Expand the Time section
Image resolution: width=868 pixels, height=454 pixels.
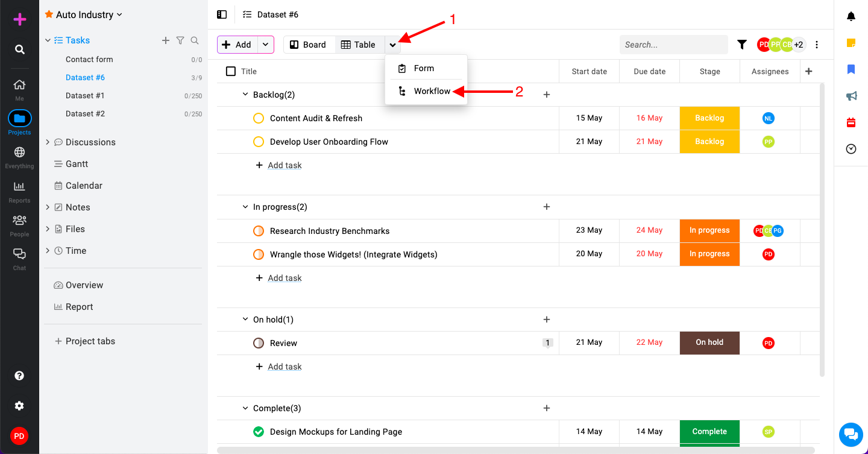(x=48, y=251)
